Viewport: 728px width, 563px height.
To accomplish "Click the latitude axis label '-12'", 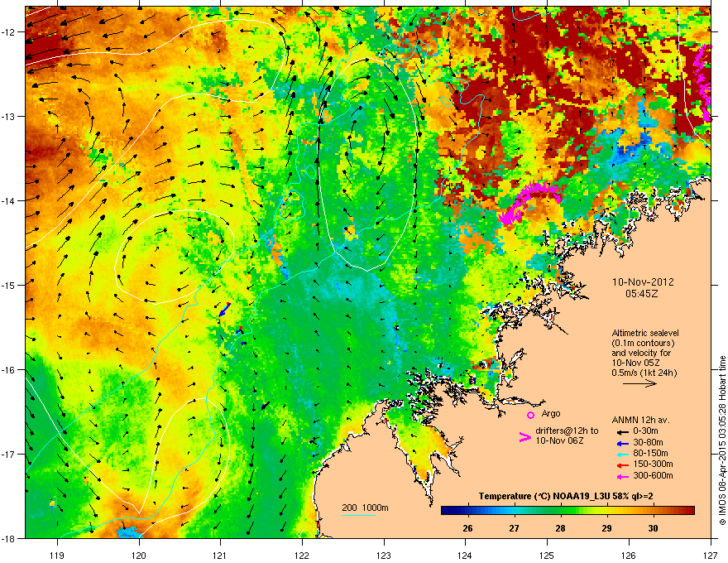I will pyautogui.click(x=9, y=32).
